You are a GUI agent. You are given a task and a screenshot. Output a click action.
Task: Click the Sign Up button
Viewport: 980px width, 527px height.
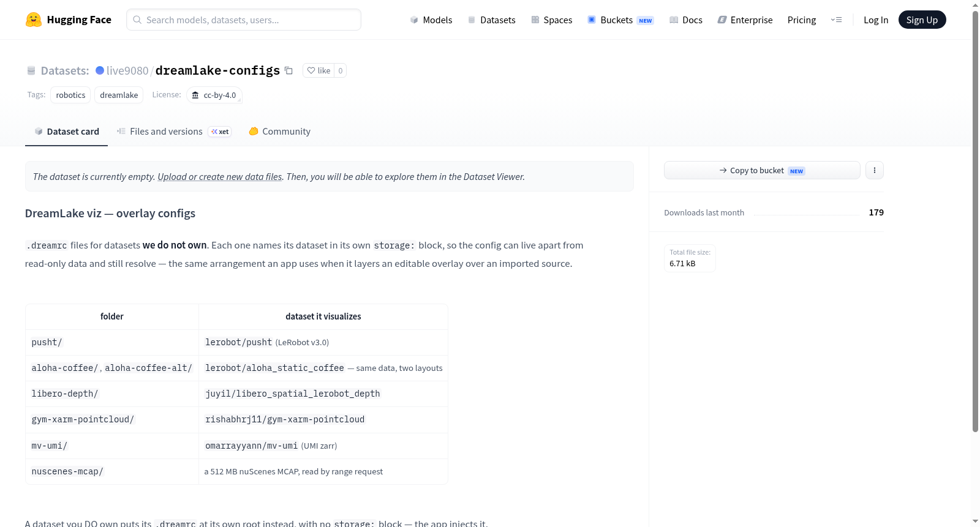tap(922, 20)
